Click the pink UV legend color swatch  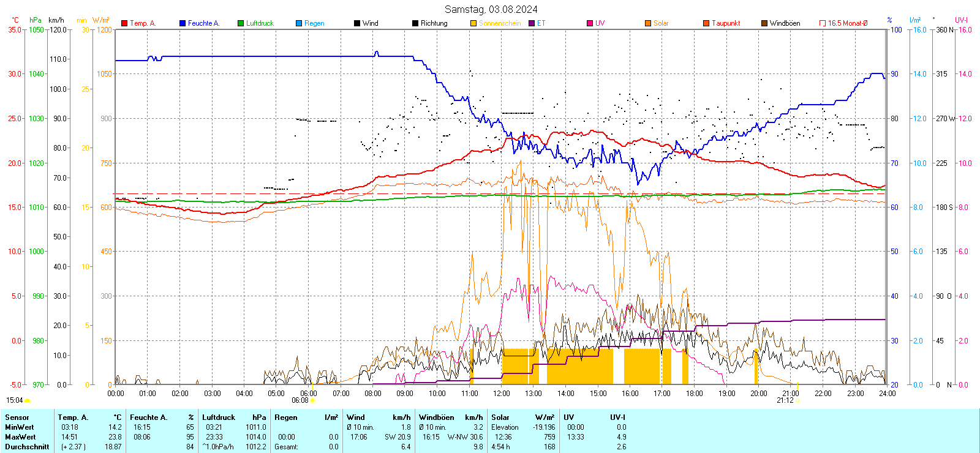[x=590, y=23]
